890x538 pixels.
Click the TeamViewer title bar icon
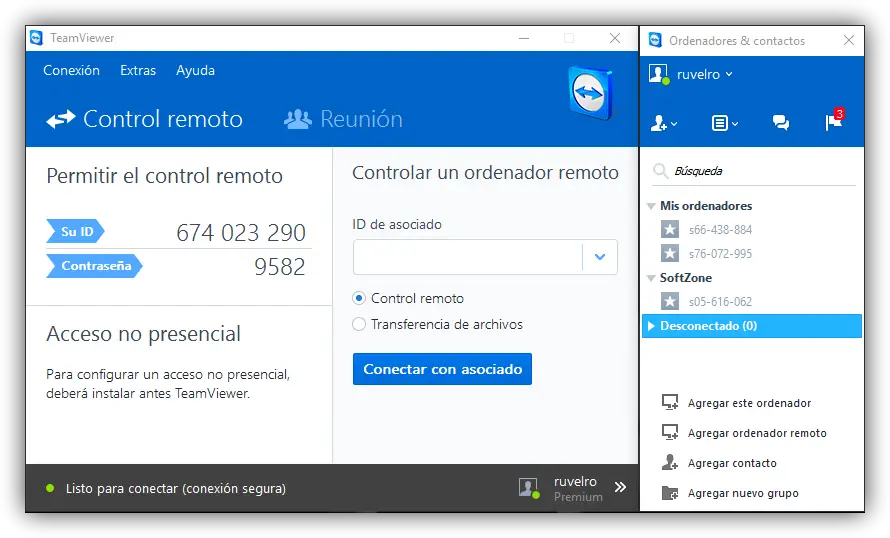(x=36, y=38)
